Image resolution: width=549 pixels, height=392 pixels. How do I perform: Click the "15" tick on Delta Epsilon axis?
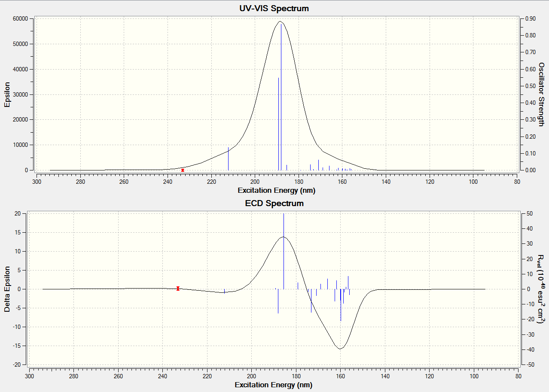(18, 232)
